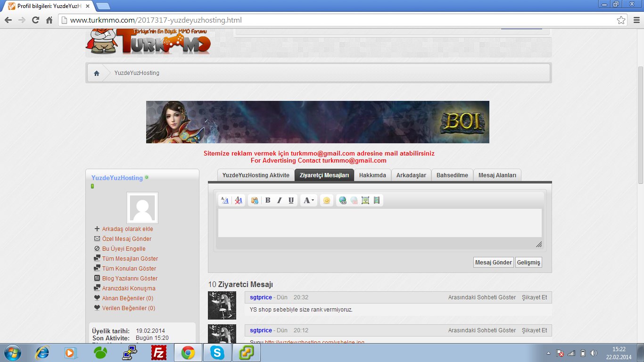Click the Gelişmiş button

click(x=528, y=263)
